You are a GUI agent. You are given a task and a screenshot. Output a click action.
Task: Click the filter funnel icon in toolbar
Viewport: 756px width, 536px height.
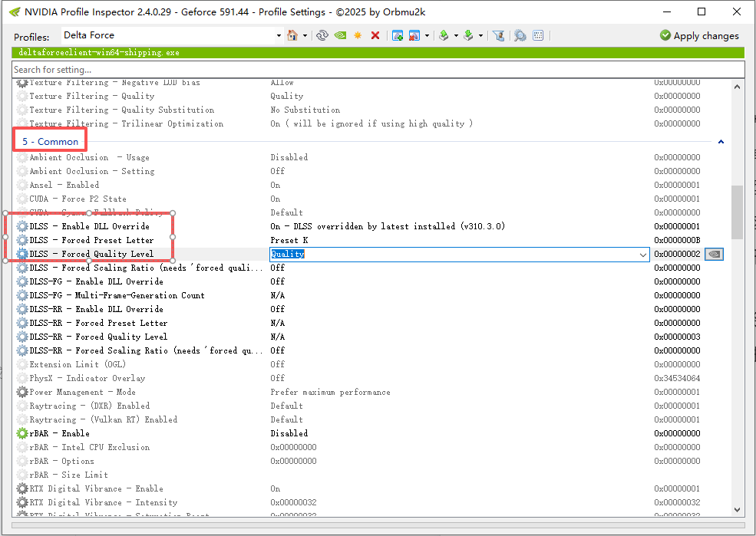498,35
